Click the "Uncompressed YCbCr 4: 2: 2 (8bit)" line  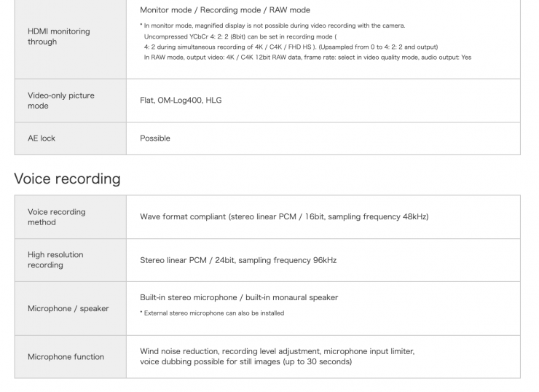tap(240, 36)
